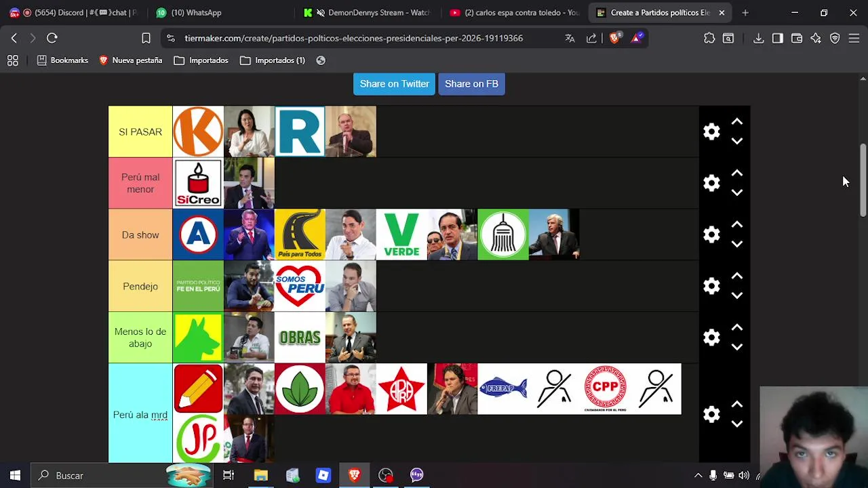
Task: Select the Perú ala mrd tier label
Action: tap(140, 414)
